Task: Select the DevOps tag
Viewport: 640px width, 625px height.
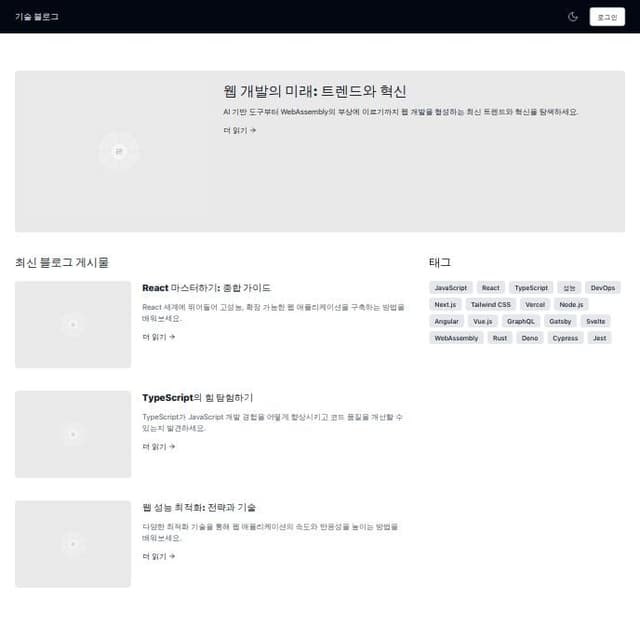Action: click(602, 288)
